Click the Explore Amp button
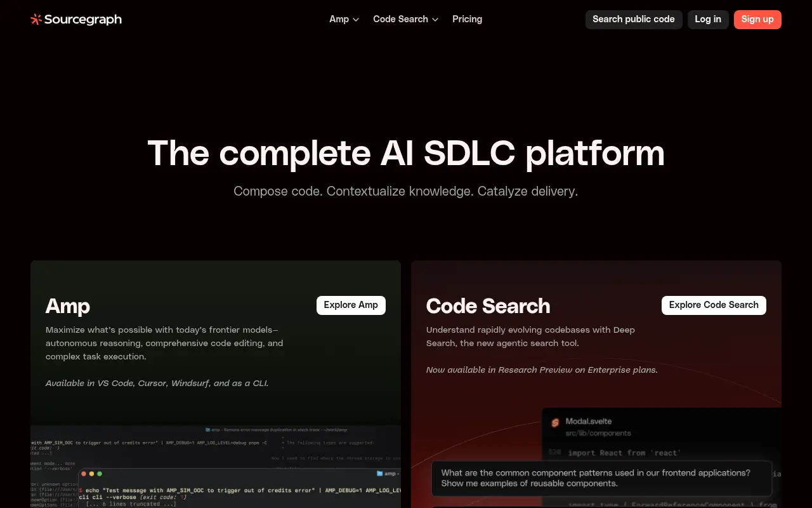The image size is (812, 508). pyautogui.click(x=351, y=305)
